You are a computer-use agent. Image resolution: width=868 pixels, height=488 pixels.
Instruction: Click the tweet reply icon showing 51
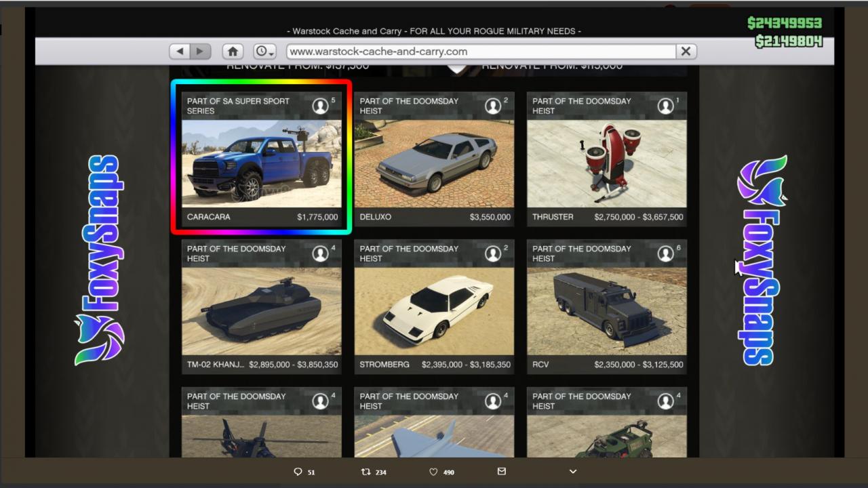pyautogui.click(x=298, y=472)
